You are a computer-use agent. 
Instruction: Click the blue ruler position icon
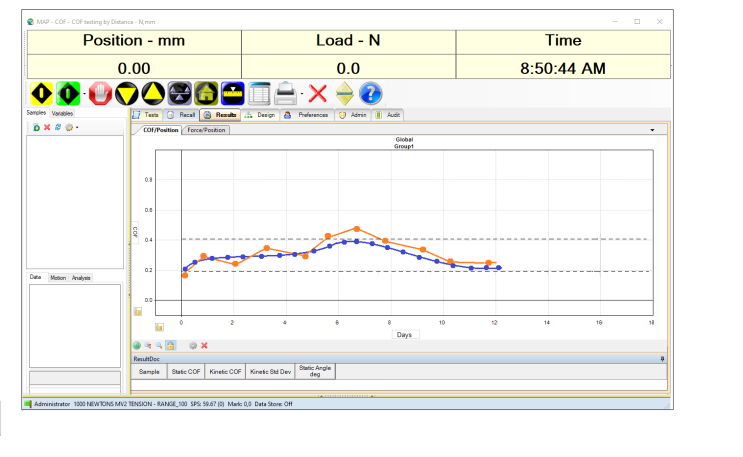click(233, 93)
